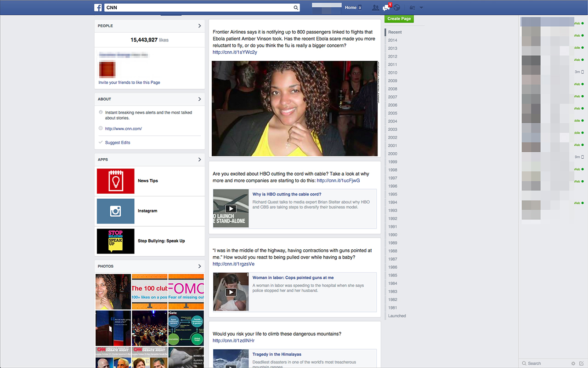Open the http://www.cnn.com/ link
Viewport: 588px width, 368px height.
pos(123,129)
